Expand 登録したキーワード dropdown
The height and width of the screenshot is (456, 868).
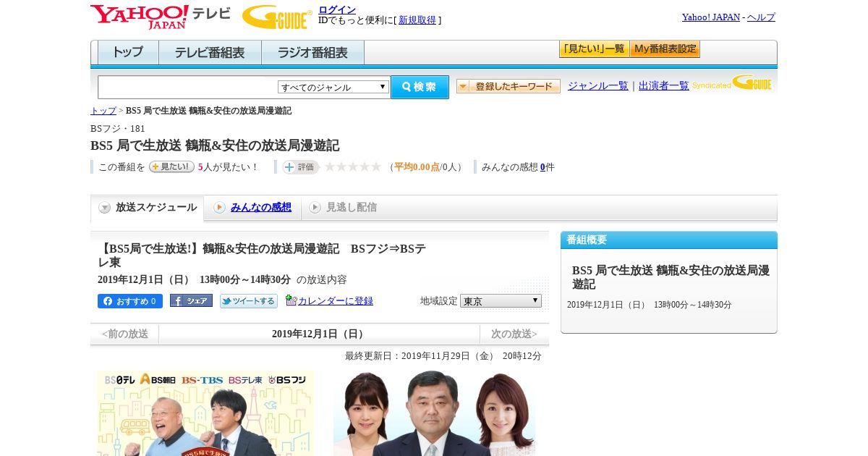(509, 86)
